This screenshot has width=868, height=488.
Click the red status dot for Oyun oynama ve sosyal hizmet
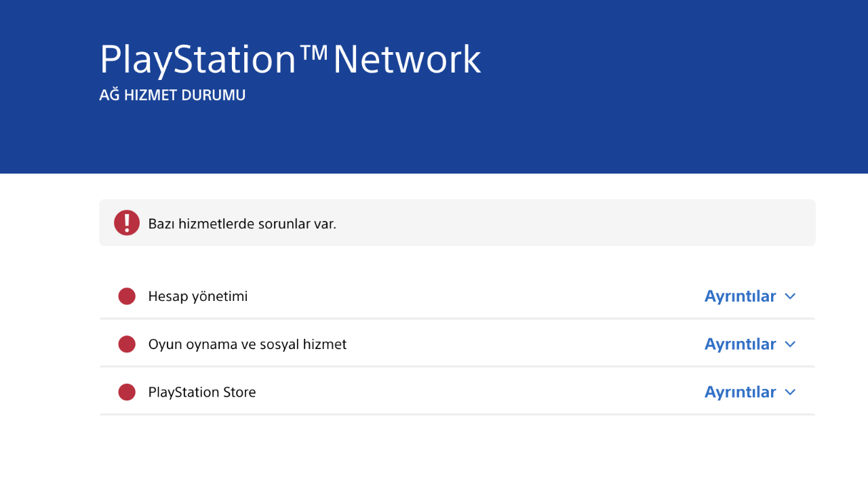[x=127, y=344]
